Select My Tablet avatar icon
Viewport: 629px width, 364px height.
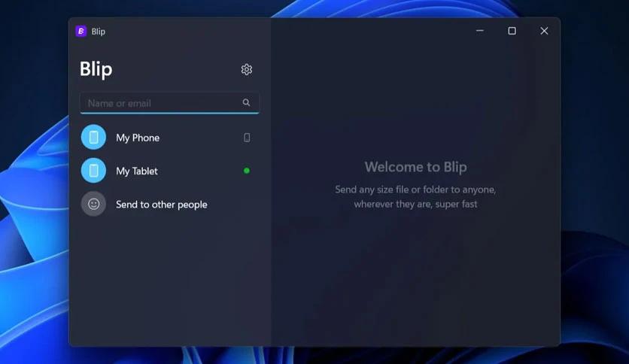93,171
